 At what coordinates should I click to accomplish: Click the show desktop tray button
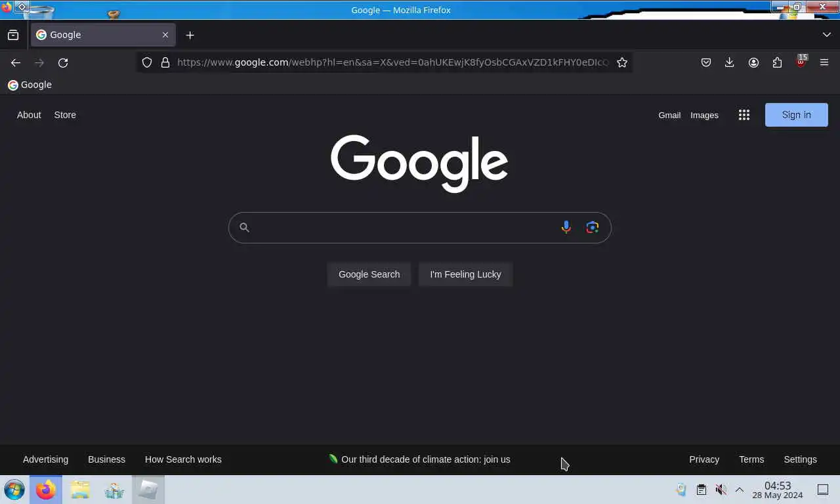[822, 490]
